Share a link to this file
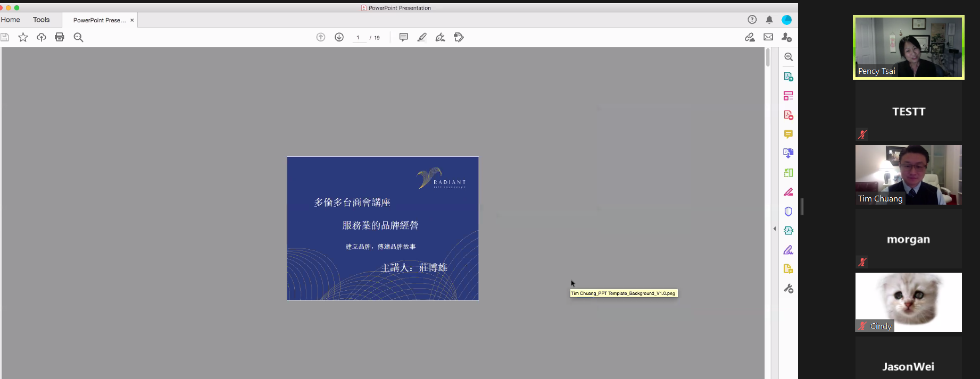The image size is (980, 379). tap(750, 37)
